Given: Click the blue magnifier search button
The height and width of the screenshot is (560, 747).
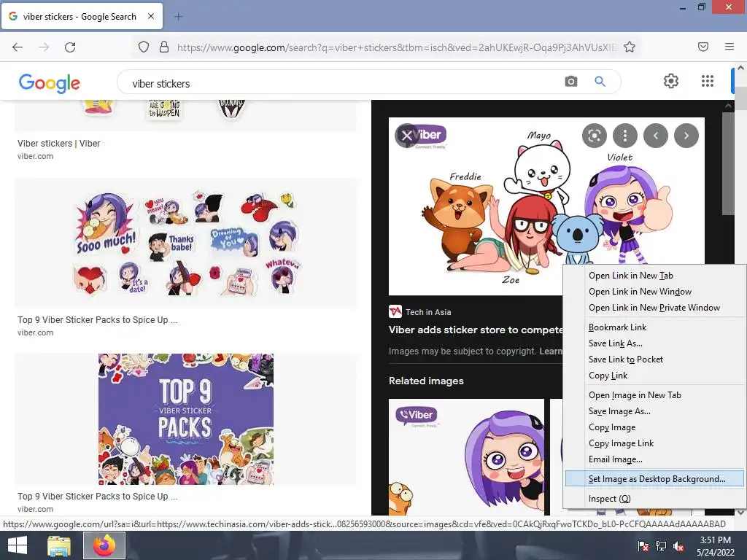Looking at the screenshot, I should pyautogui.click(x=600, y=82).
